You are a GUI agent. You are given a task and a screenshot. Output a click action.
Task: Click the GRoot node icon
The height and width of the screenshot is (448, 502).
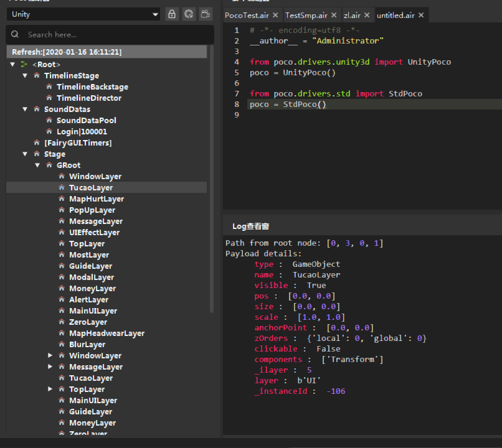pos(49,165)
